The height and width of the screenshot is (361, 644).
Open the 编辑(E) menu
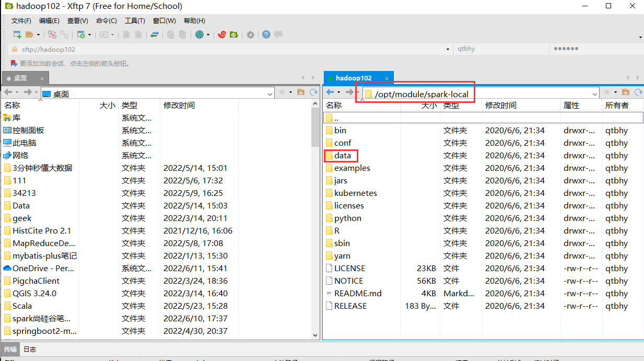tap(50, 20)
